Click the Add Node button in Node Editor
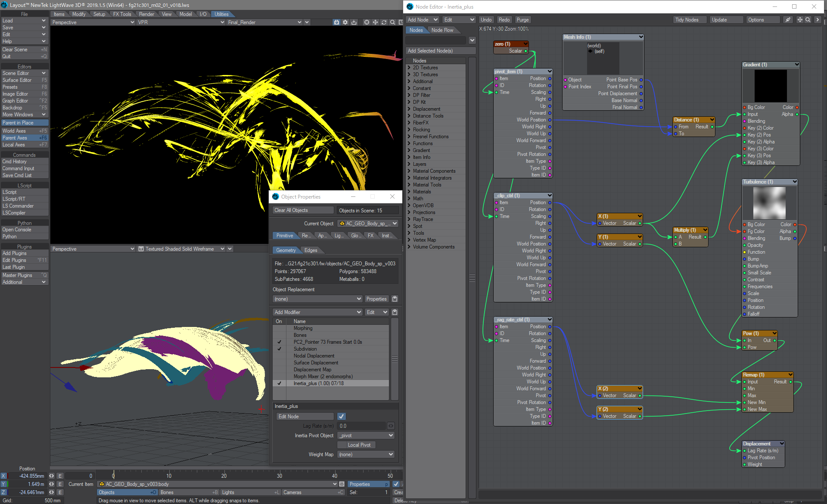 421,19
